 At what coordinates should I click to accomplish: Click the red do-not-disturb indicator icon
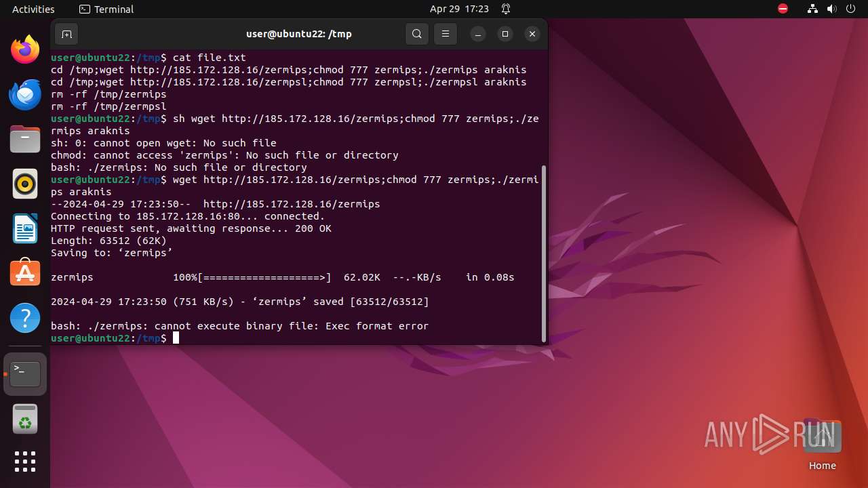(783, 9)
